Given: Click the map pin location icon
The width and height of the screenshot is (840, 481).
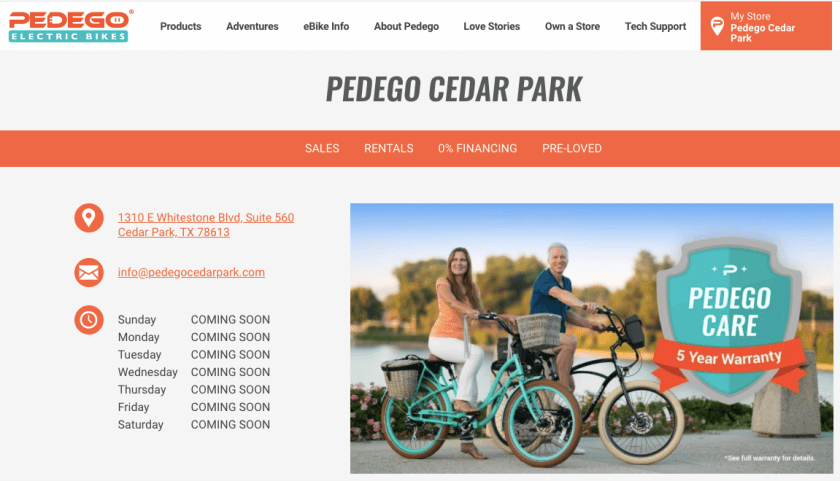Looking at the screenshot, I should 89,217.
